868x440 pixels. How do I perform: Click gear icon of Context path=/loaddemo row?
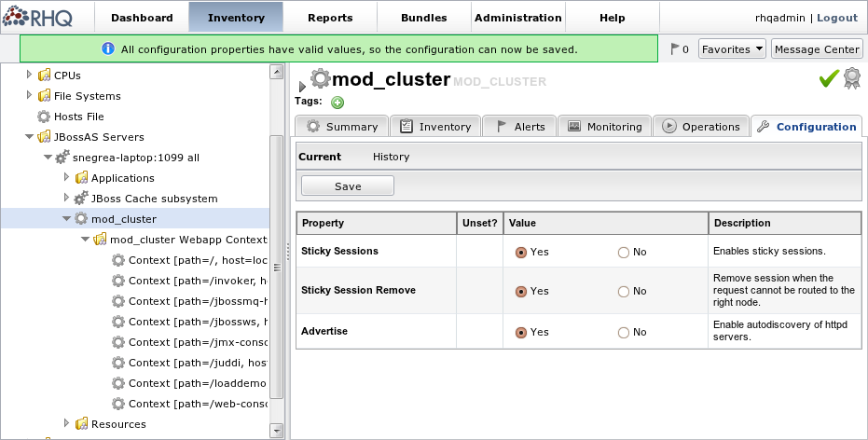coord(118,383)
